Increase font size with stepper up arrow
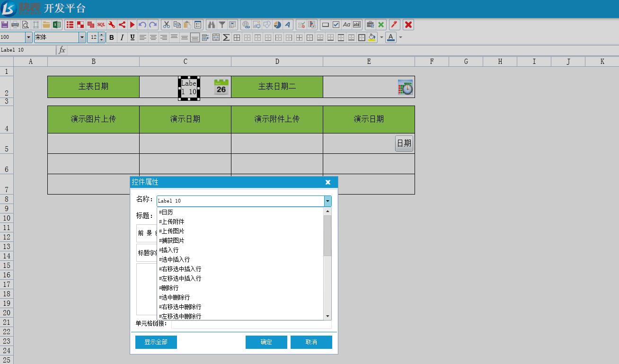The image size is (619, 364). tap(102, 35)
